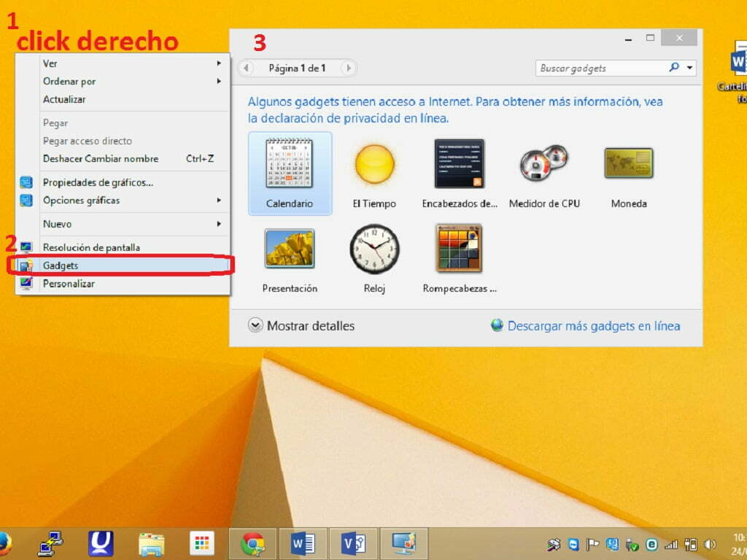Pick the Presentación slideshow gadget
Viewport: 747px width, 560px height.
click(x=290, y=249)
